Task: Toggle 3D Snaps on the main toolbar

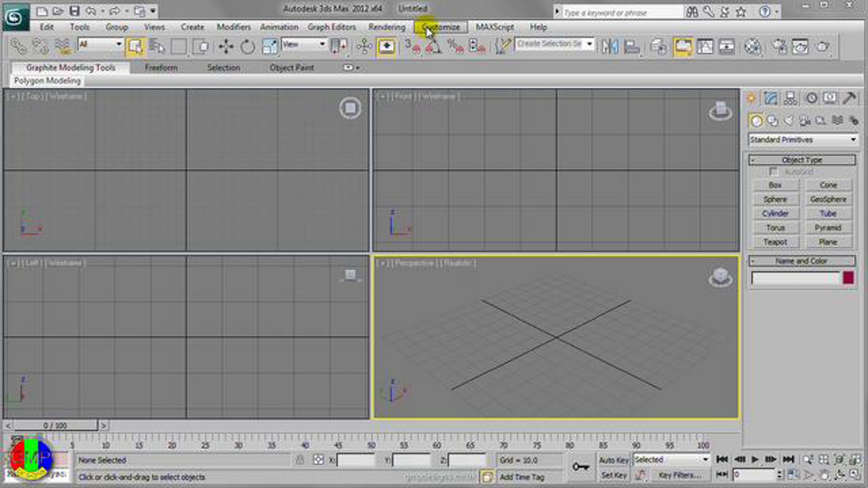Action: (x=412, y=47)
